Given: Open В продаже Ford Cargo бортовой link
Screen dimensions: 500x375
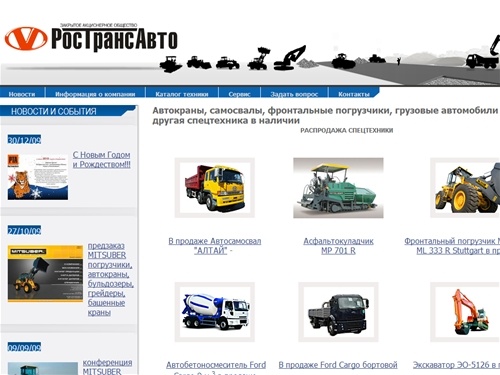Looking at the screenshot, I should coord(338,365).
